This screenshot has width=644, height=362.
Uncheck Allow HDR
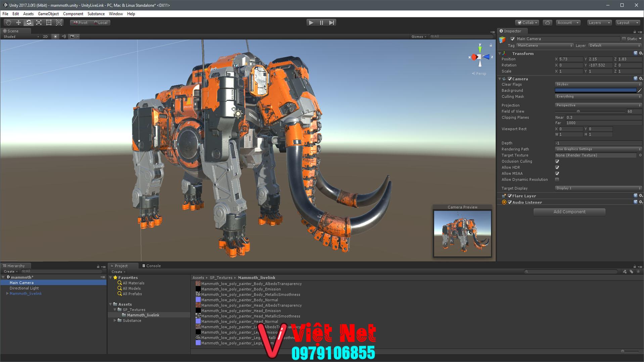tap(557, 168)
